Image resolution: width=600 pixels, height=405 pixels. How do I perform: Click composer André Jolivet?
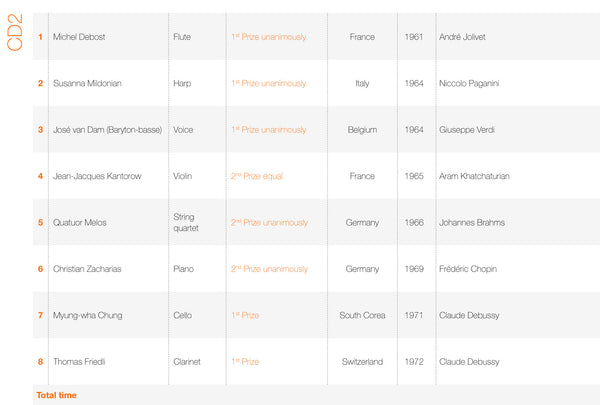466,37
